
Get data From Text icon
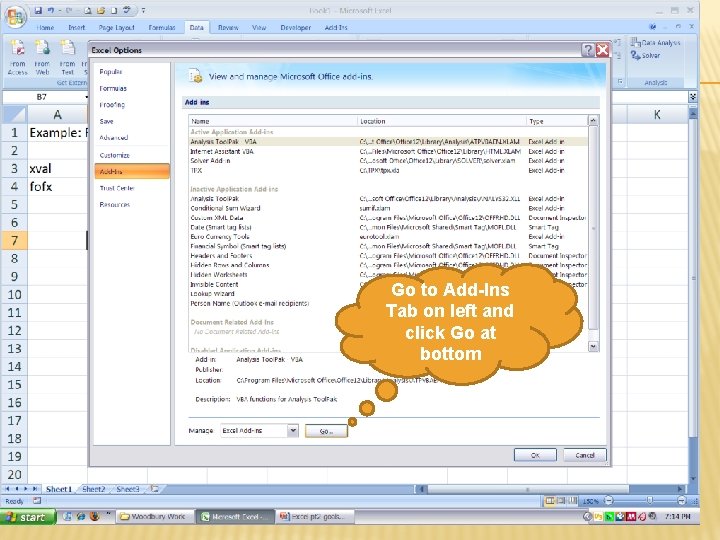click(67, 57)
